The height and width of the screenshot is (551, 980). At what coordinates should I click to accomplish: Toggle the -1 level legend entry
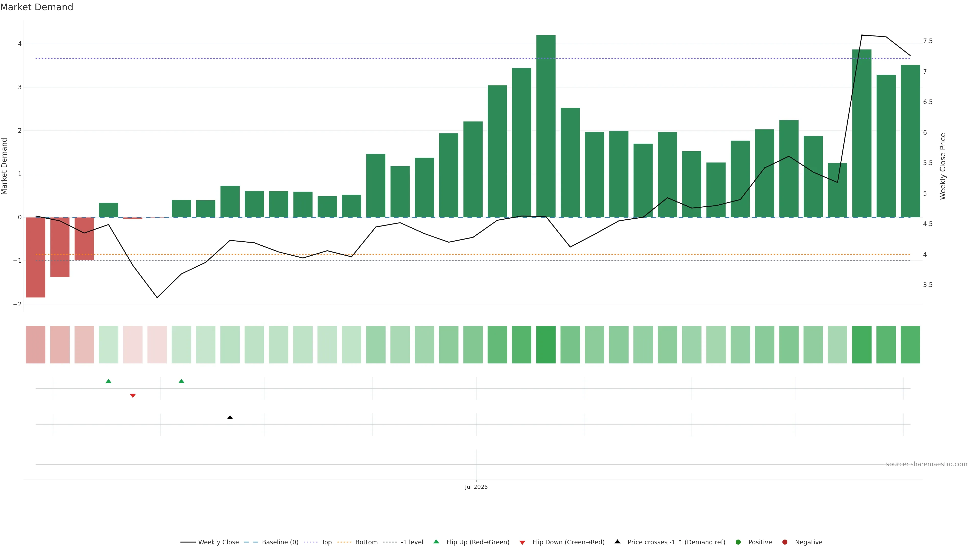point(412,542)
